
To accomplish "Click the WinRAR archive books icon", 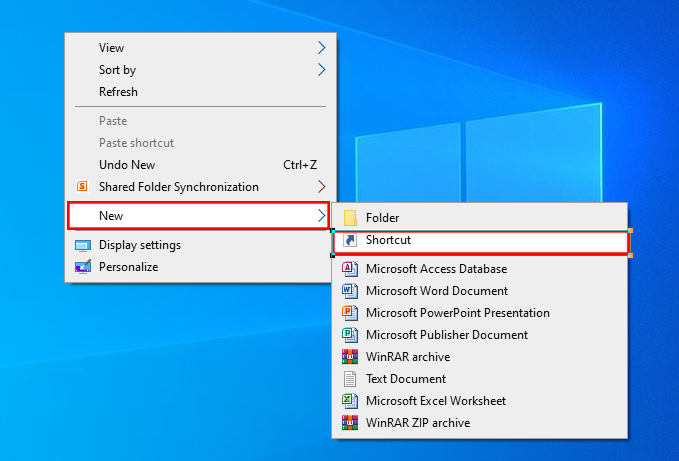I will (x=350, y=357).
